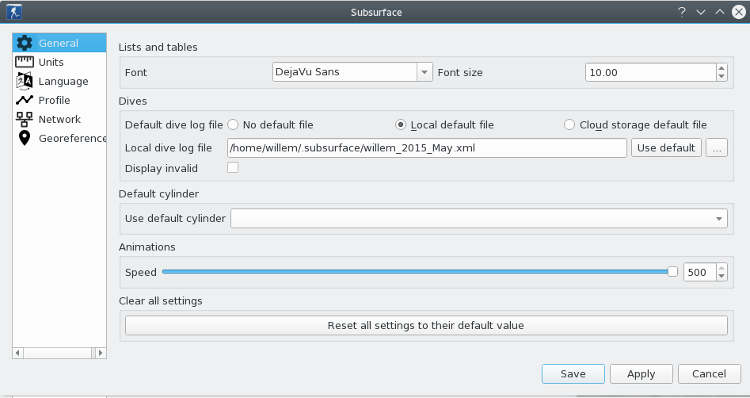The width and height of the screenshot is (750, 398).
Task: Click Reset all settings to their default value
Action: 426,325
